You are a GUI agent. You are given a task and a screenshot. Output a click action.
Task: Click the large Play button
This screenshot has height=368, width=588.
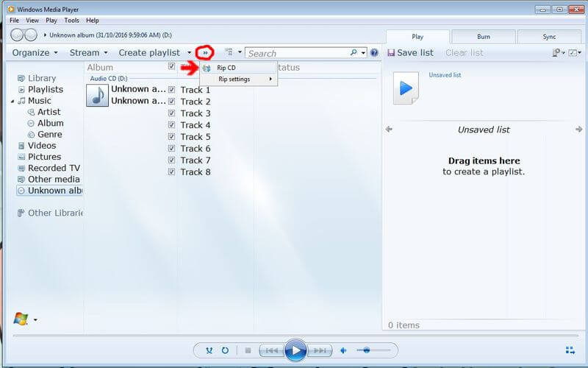295,350
